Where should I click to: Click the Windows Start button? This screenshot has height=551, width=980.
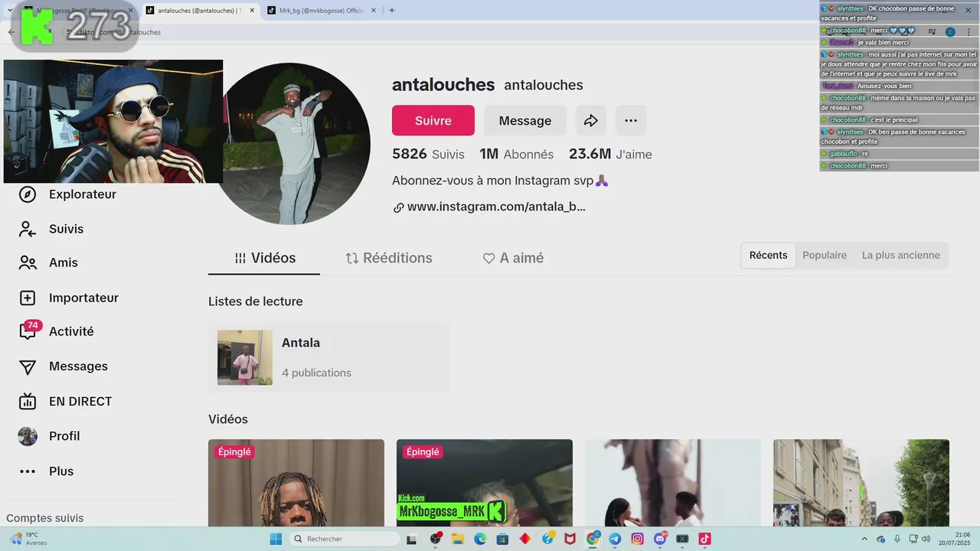pyautogui.click(x=276, y=539)
